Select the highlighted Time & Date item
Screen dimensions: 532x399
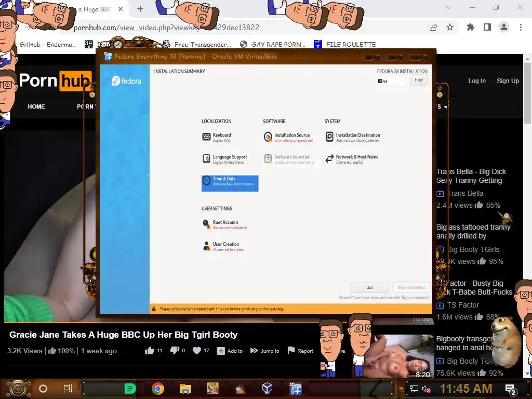[230, 183]
